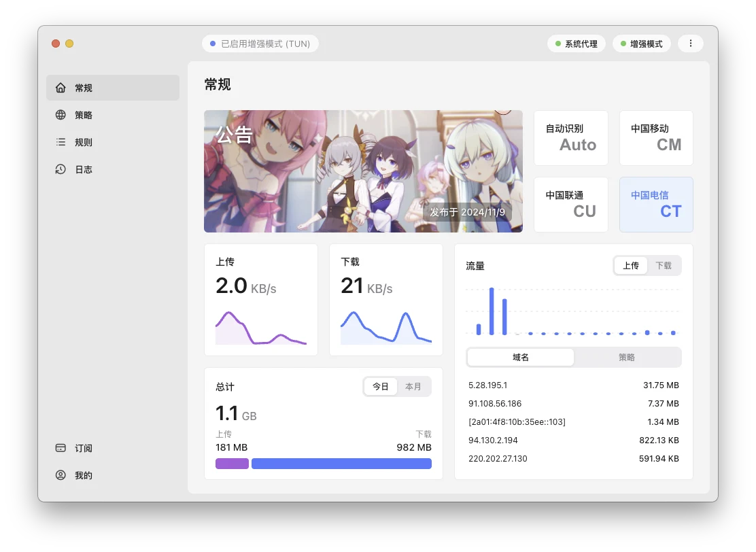This screenshot has width=756, height=552.
Task: Click the 181 MB upload value
Action: [231, 447]
